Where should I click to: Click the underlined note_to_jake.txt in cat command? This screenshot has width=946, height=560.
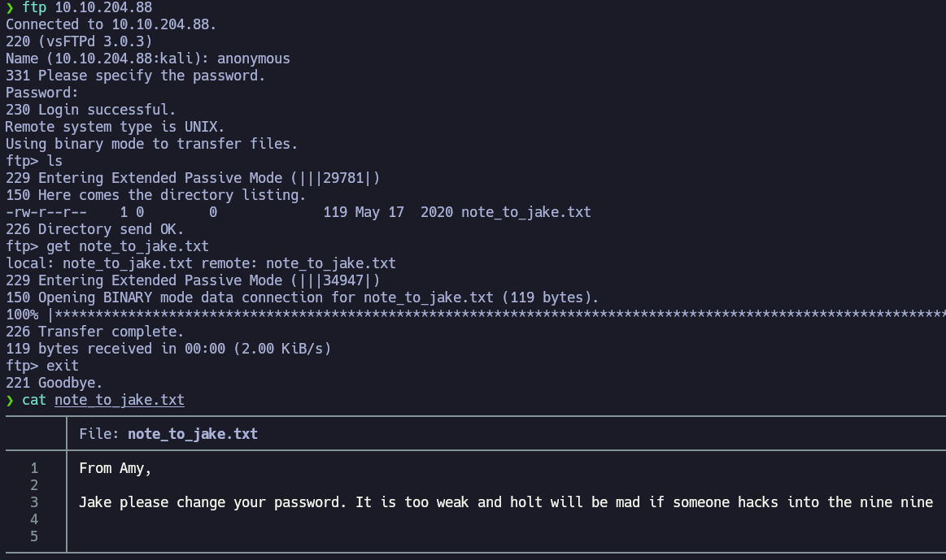[x=119, y=400]
